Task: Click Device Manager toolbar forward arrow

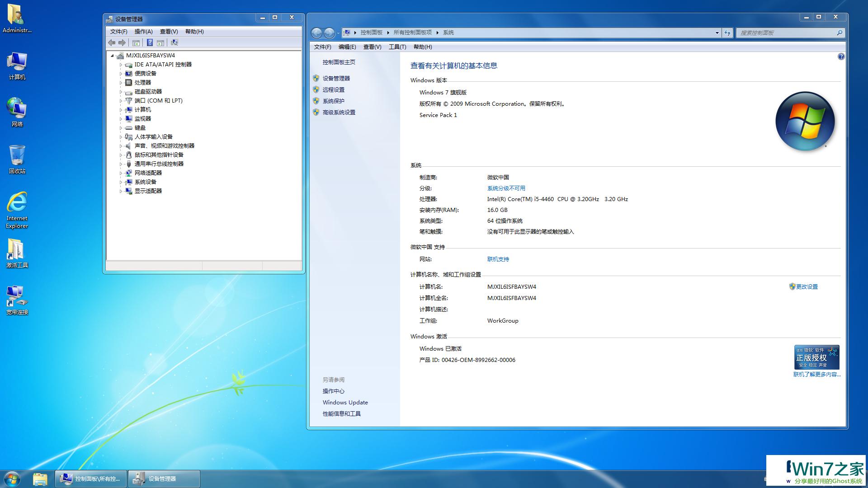Action: (x=122, y=42)
